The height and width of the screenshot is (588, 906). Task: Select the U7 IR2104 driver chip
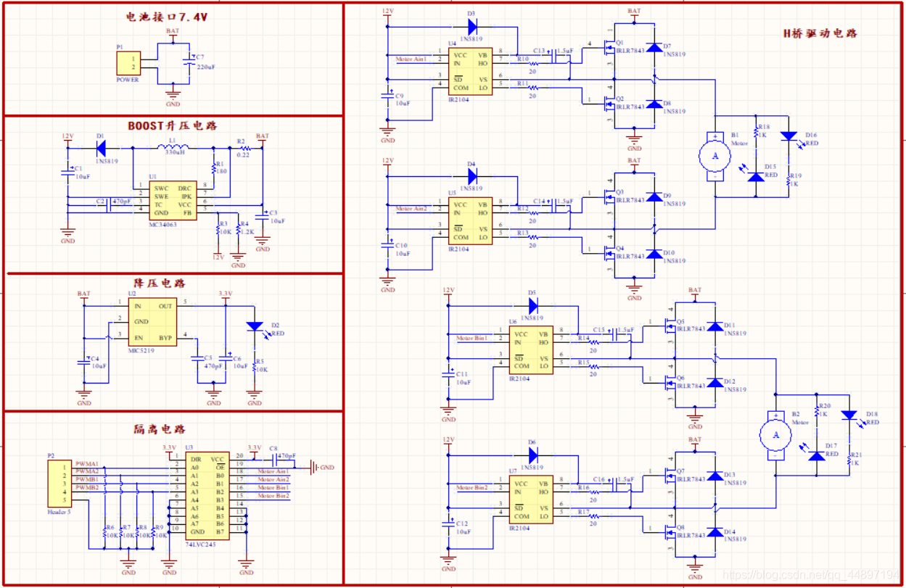tap(530, 500)
